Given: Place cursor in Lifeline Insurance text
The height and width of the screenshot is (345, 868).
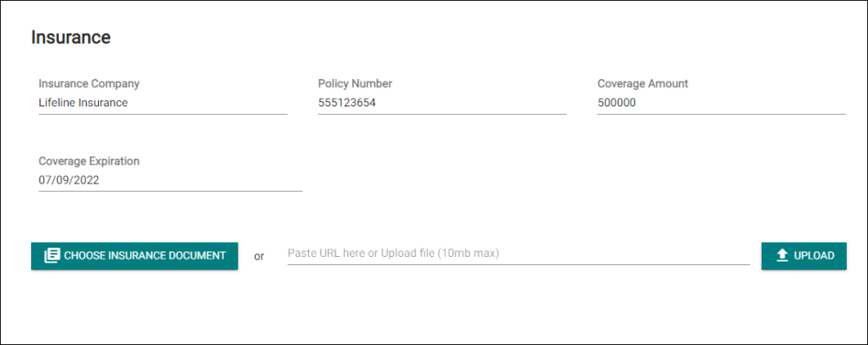Looking at the screenshot, I should click(x=83, y=103).
